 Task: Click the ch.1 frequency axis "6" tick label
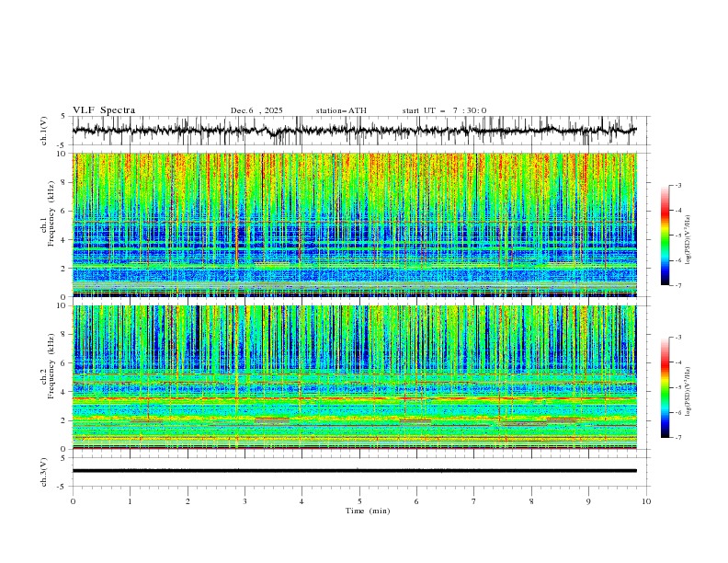pos(64,212)
